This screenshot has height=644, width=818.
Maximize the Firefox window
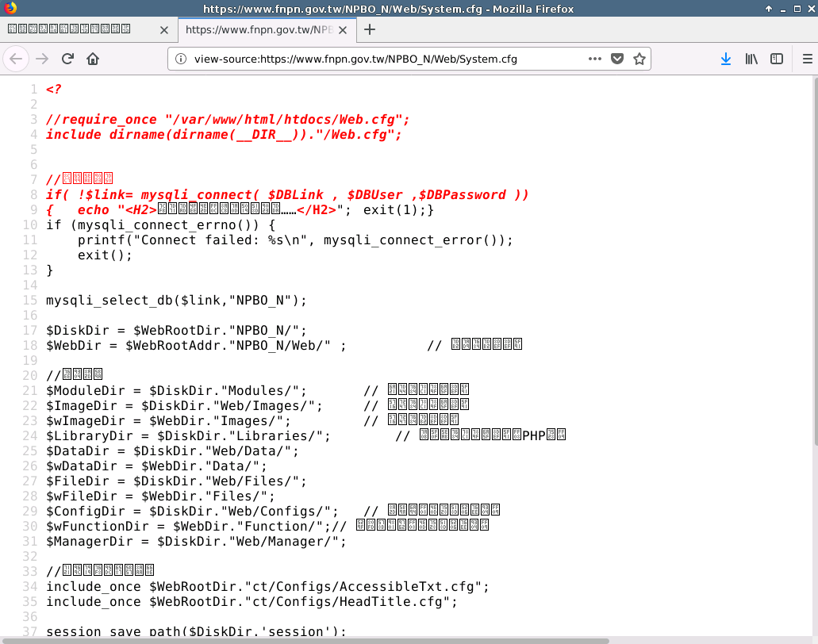click(797, 9)
